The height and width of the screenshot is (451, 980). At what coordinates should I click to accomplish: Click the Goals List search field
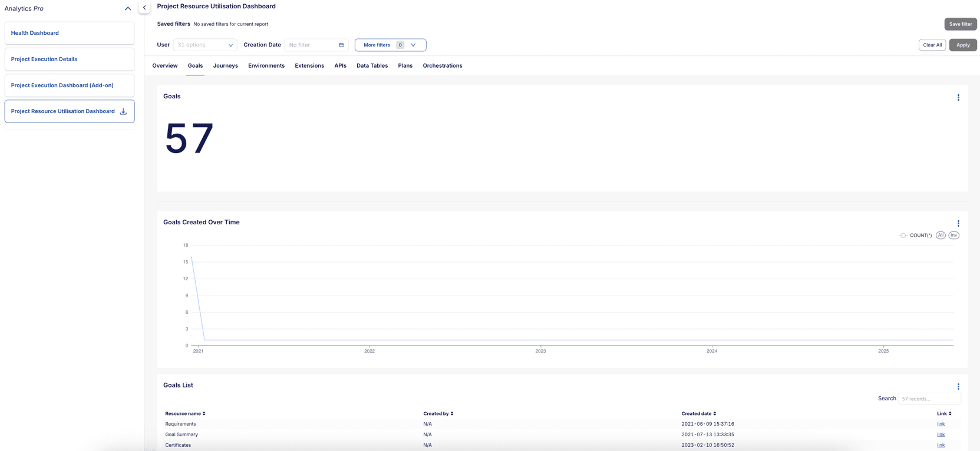(x=929, y=399)
